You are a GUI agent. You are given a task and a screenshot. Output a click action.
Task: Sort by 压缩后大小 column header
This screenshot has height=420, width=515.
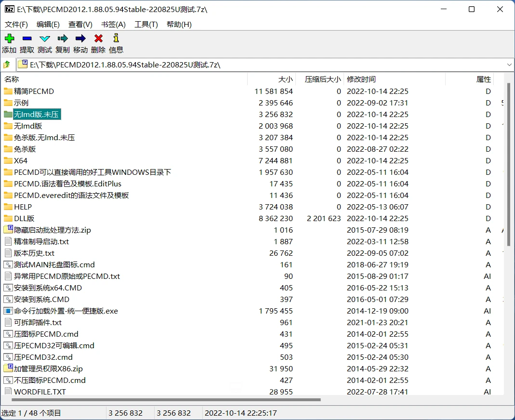[x=319, y=79]
